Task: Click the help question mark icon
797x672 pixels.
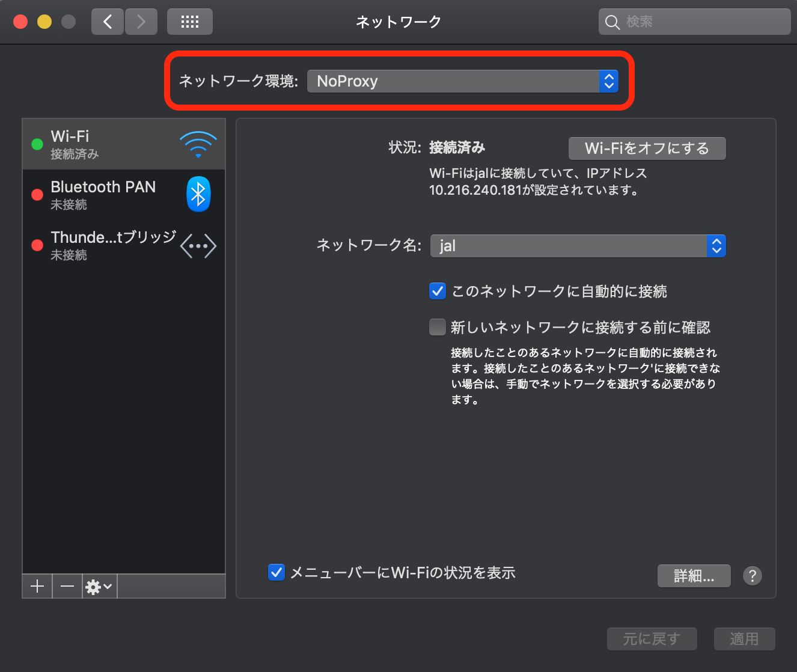Action: tap(752, 576)
